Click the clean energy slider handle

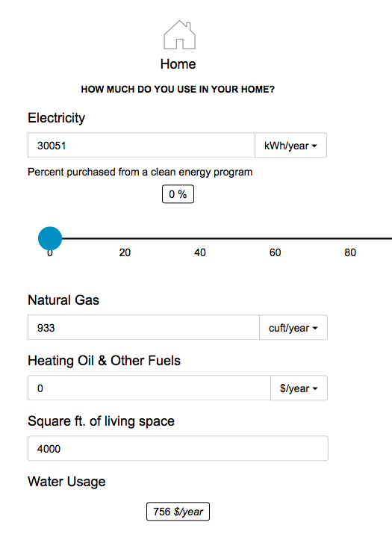50,238
